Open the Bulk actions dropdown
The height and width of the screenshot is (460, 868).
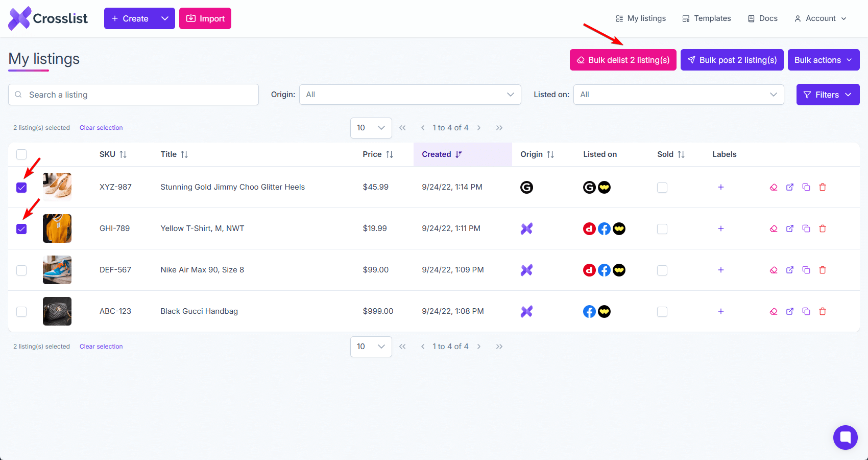pyautogui.click(x=824, y=60)
